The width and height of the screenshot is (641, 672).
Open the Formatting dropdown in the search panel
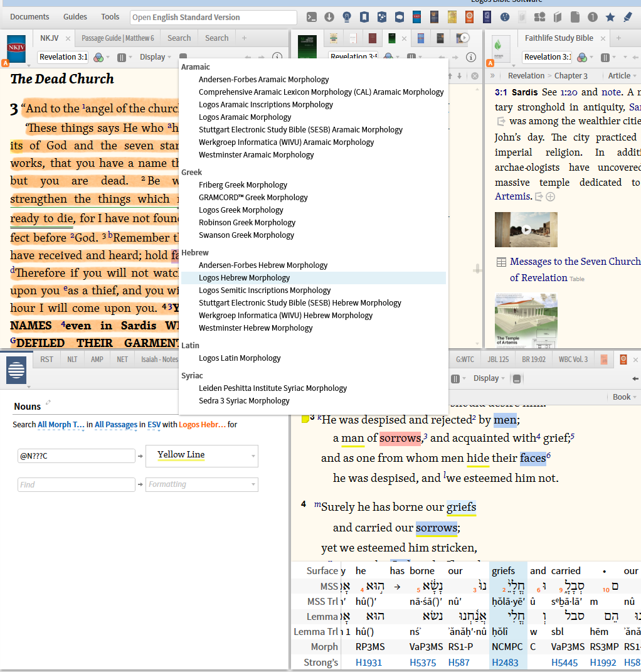coord(201,484)
